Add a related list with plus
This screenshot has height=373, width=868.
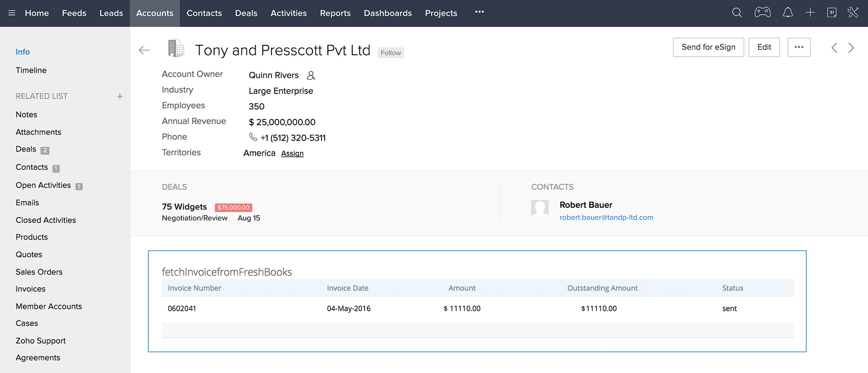click(x=120, y=96)
